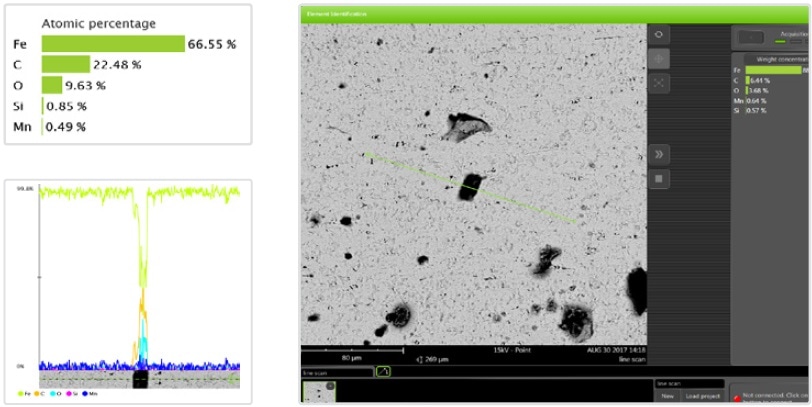Click the New project button
812x407 pixels.
click(667, 396)
